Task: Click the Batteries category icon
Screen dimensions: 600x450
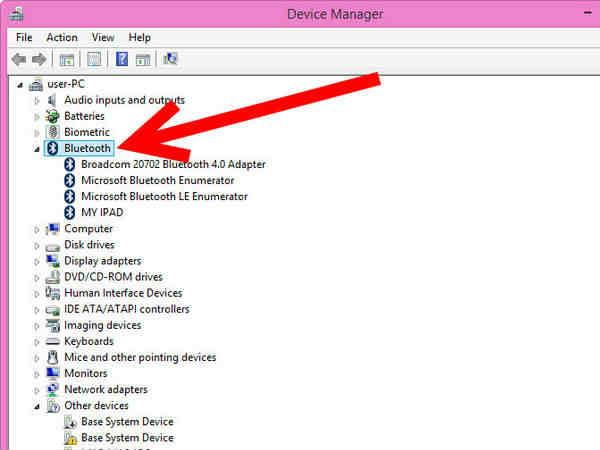Action: coord(54,116)
